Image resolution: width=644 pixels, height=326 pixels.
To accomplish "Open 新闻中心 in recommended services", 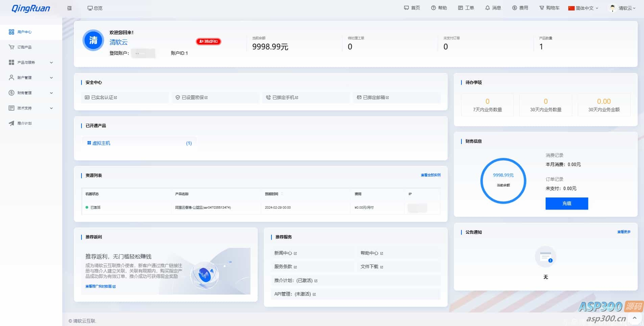I will (x=285, y=253).
